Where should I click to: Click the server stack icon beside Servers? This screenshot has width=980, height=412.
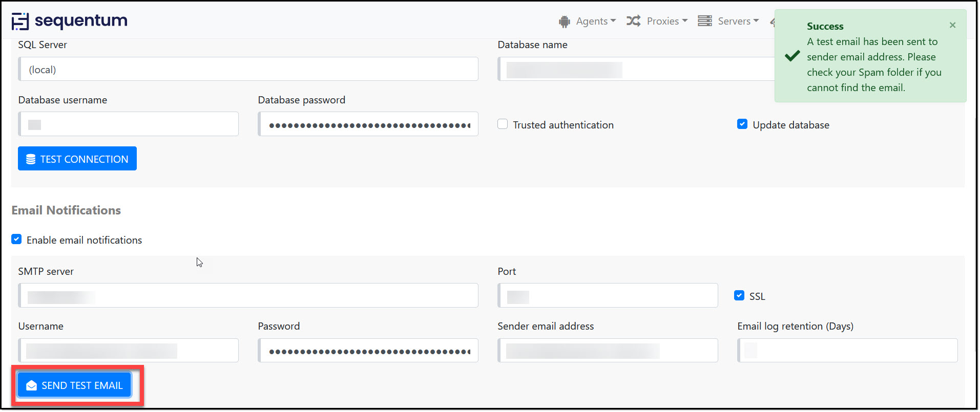pyautogui.click(x=705, y=20)
